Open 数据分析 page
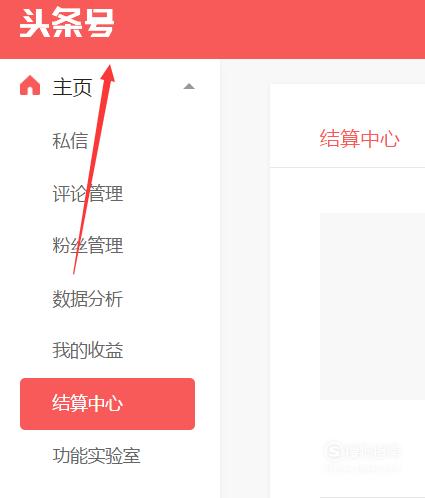 [x=88, y=298]
